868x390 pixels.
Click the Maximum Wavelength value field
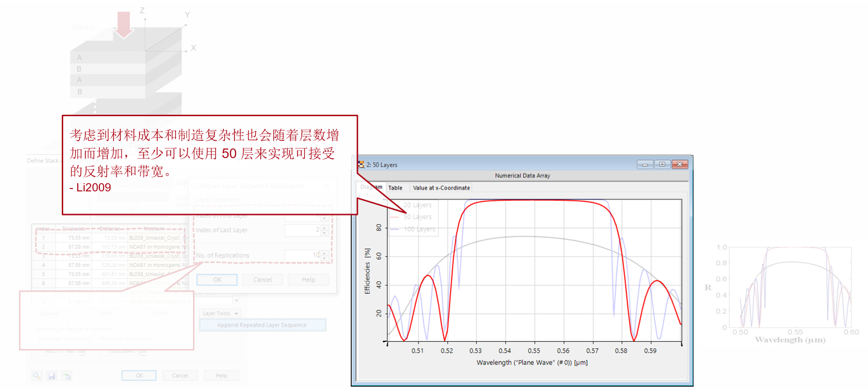pyautogui.click(x=123, y=352)
